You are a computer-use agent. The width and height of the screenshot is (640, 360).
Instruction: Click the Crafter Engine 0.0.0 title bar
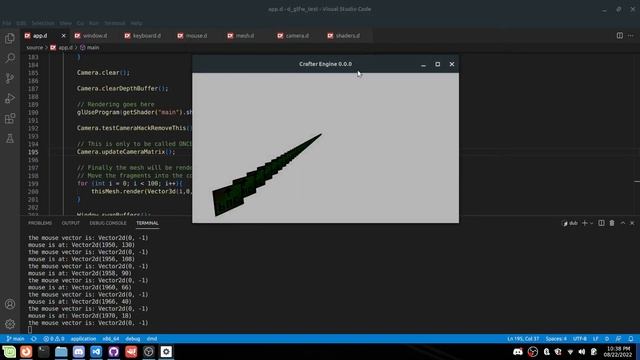click(325, 64)
